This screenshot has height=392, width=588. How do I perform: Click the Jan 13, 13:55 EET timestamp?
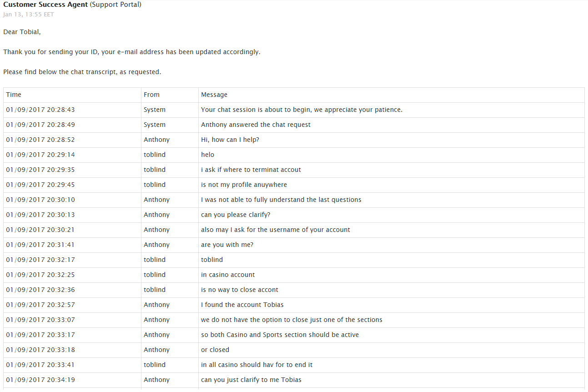[29, 15]
